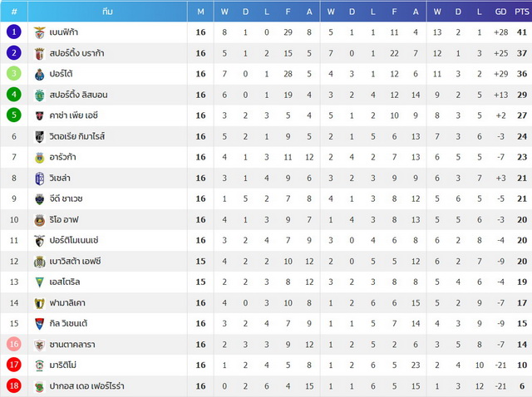Click the Maritimo club crest icon
This screenshot has height=397, width=532.
40,365
